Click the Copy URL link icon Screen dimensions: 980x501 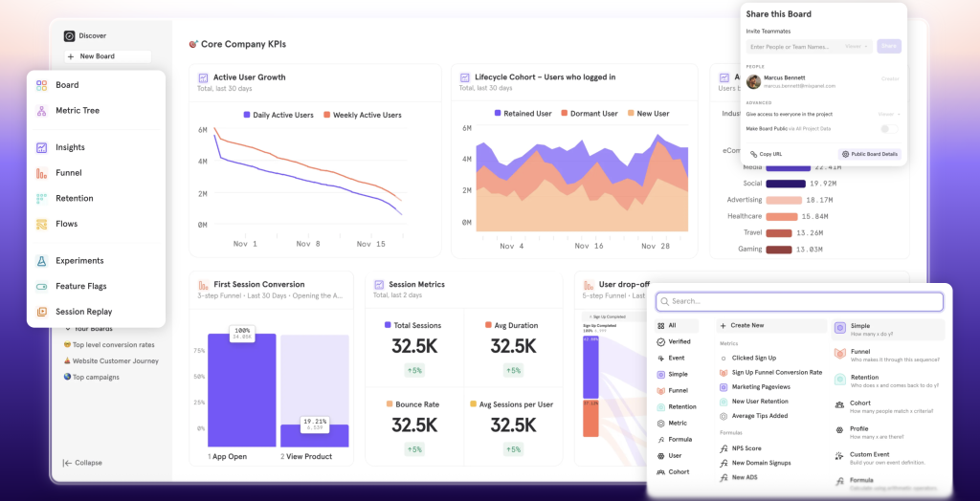[x=753, y=154]
